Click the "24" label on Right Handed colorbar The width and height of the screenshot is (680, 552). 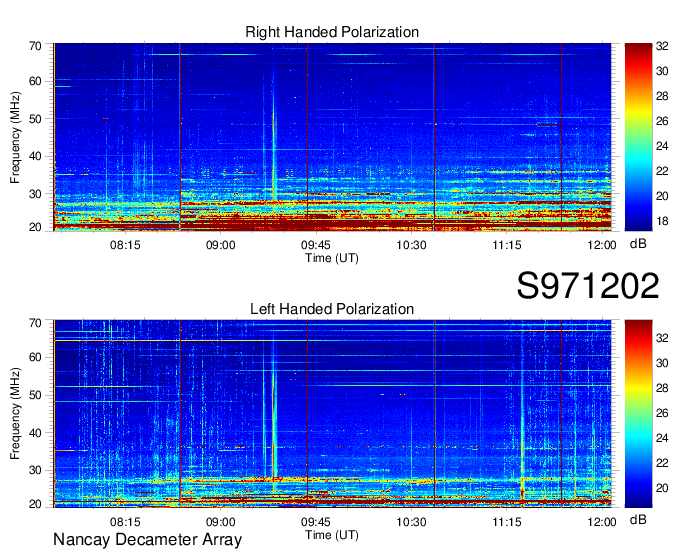[662, 146]
